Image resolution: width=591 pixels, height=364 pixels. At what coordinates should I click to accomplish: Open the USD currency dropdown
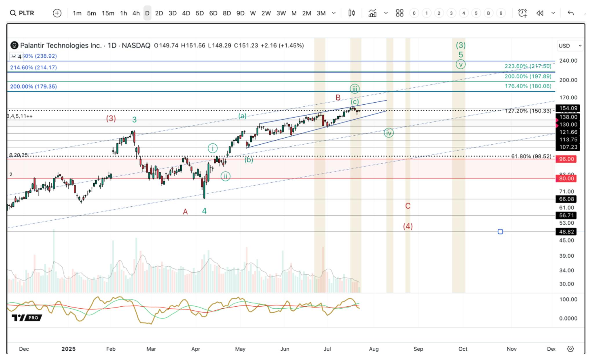(570, 46)
